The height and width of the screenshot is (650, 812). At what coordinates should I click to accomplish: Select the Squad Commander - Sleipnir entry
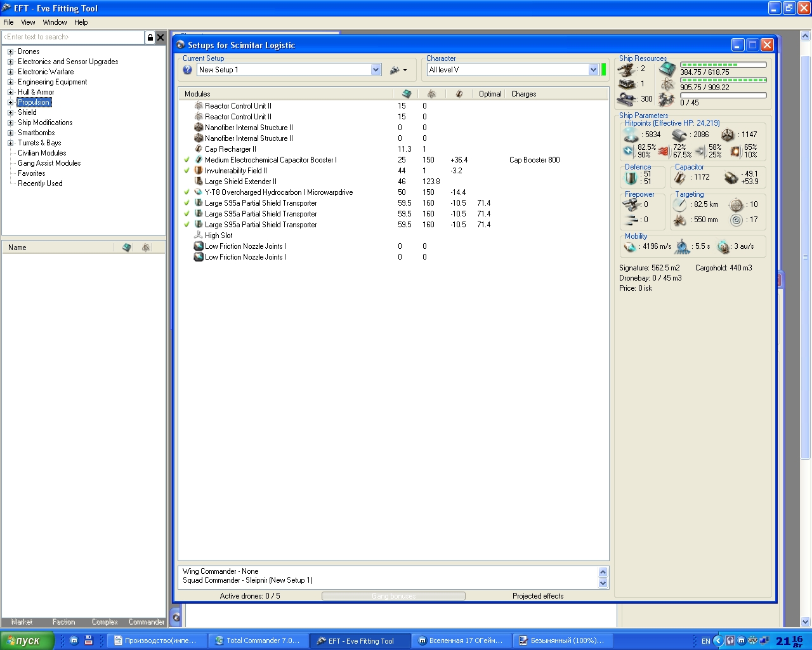pos(247,580)
